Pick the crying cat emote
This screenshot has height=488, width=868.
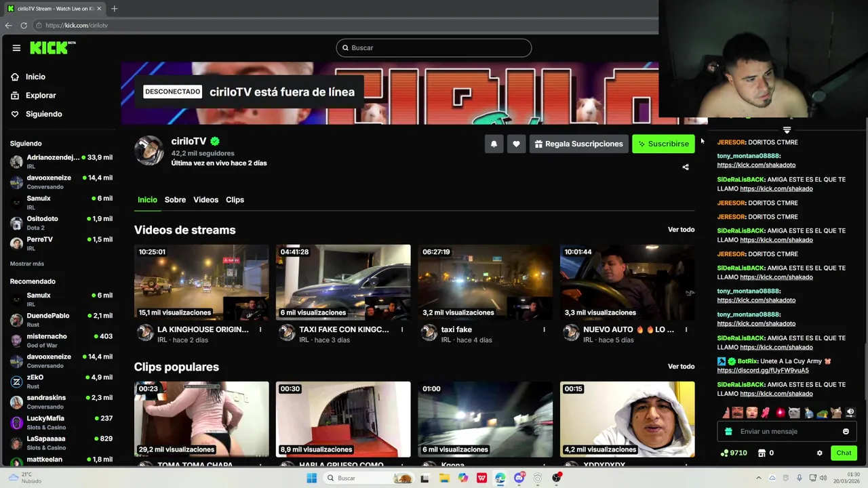tap(794, 412)
